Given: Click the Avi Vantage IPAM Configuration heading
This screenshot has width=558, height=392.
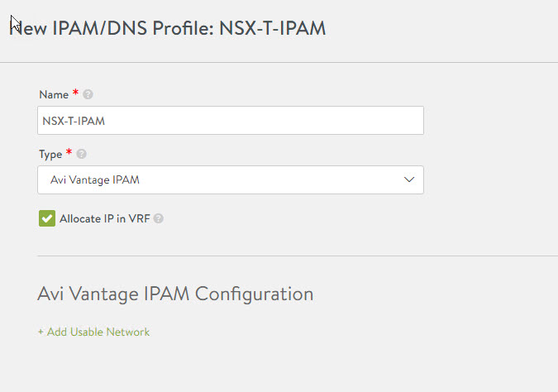Looking at the screenshot, I should tap(175, 294).
